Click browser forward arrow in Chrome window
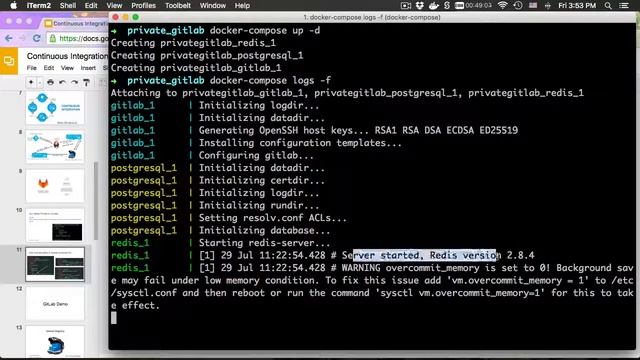 click(x=22, y=38)
